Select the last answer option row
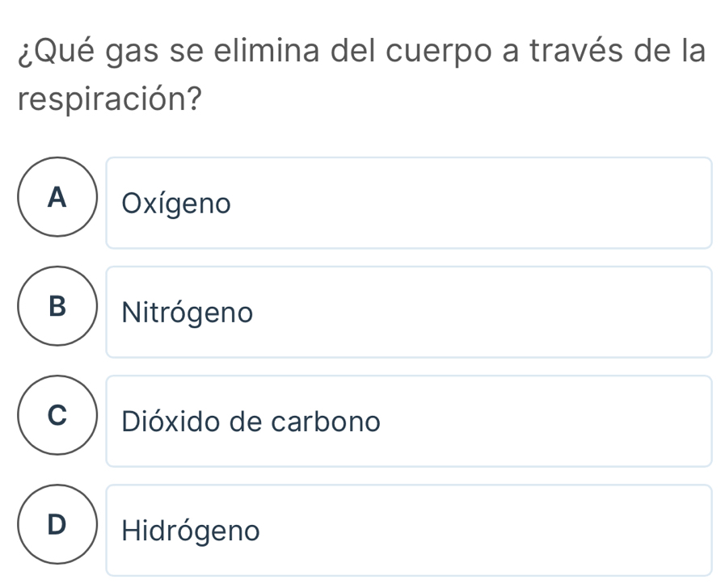721x588 pixels. tap(408, 530)
